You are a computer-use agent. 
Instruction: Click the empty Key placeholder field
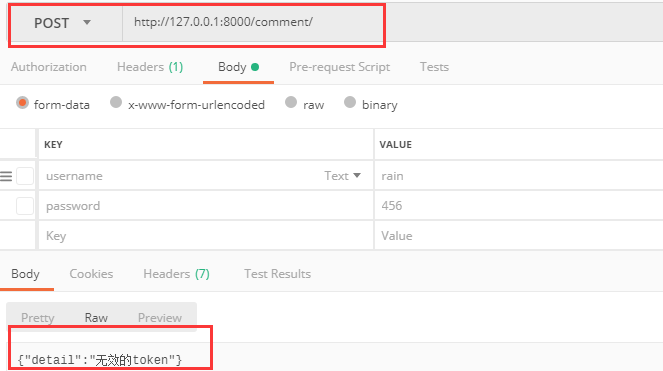[x=206, y=236]
